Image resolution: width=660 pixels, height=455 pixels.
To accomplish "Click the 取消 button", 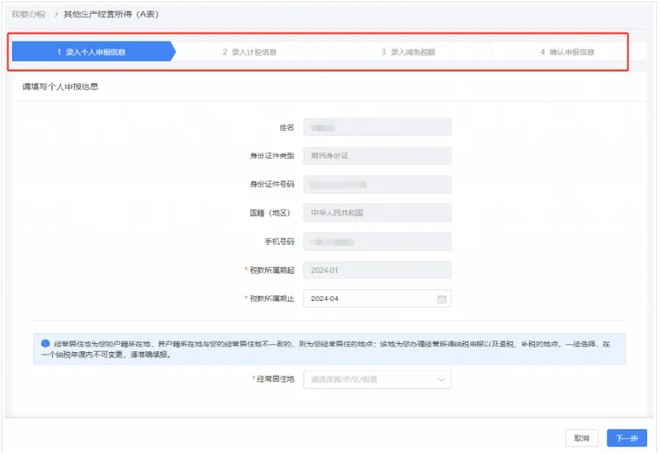I will point(582,438).
